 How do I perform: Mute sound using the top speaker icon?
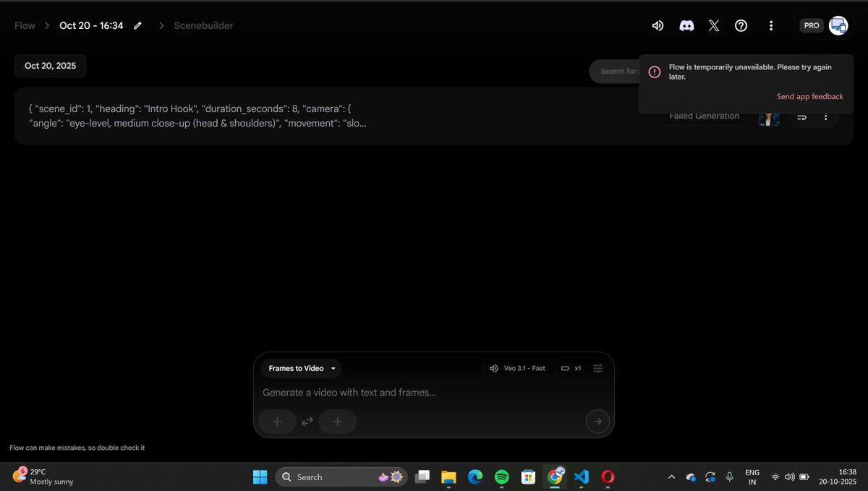click(658, 25)
